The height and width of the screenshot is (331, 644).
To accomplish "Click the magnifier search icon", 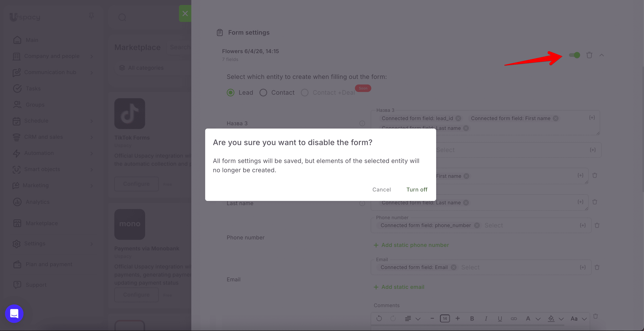I will click(122, 17).
